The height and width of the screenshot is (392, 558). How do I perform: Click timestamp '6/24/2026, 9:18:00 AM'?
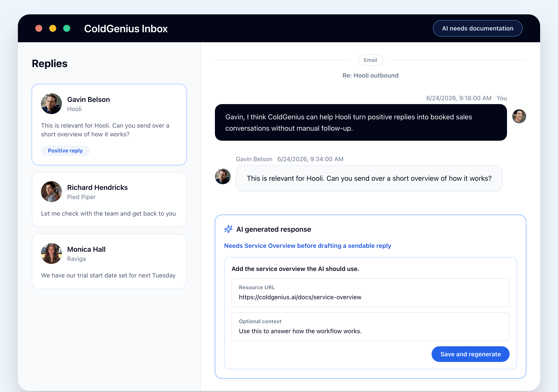click(x=459, y=98)
